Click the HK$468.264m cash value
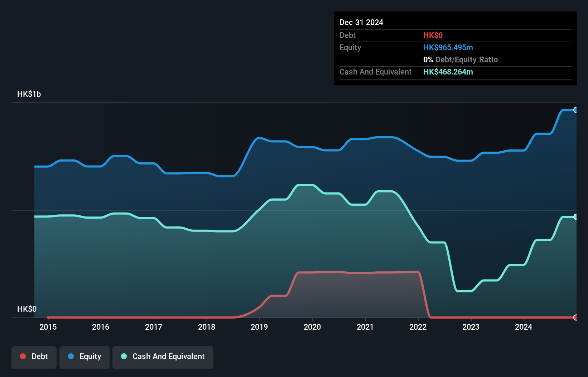 pos(448,72)
